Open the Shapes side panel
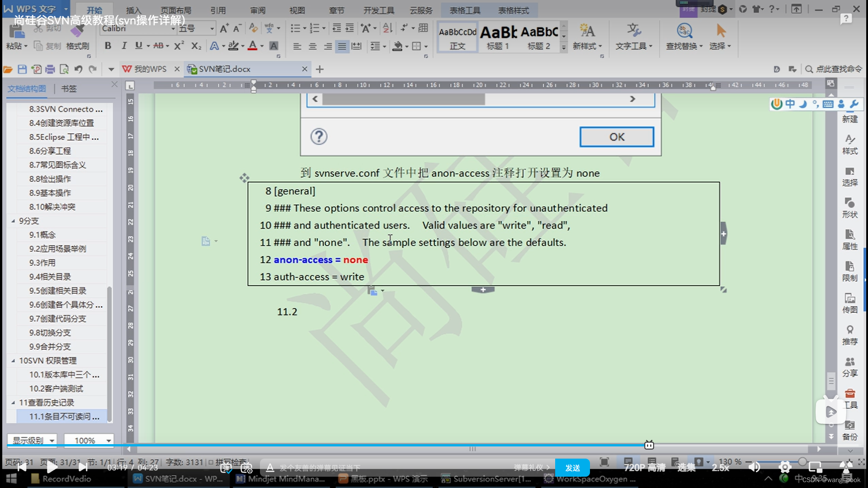868x488 pixels. [849, 208]
